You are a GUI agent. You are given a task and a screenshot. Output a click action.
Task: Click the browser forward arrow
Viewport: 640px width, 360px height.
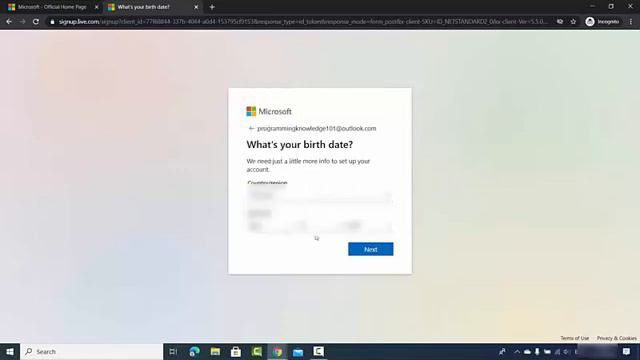(x=22, y=22)
